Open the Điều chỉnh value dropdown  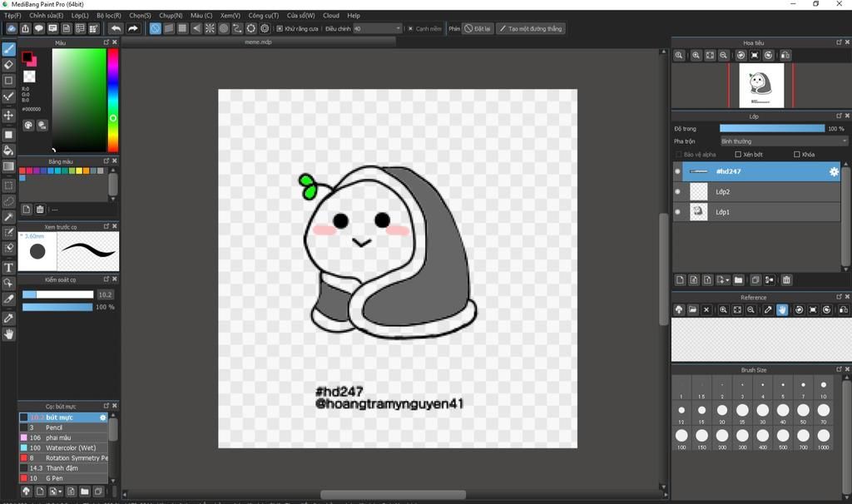377,29
